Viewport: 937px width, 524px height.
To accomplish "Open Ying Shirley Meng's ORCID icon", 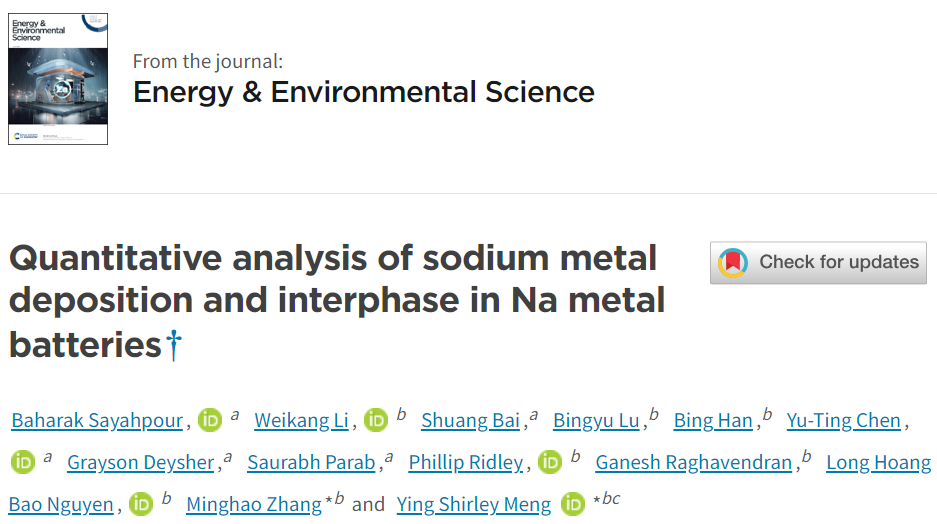I will (573, 504).
